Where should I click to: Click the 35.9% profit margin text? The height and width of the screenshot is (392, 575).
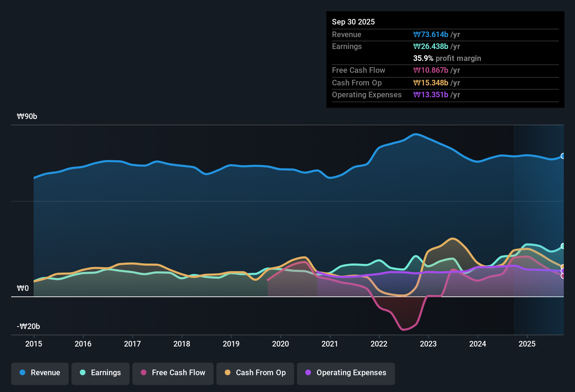(x=447, y=58)
